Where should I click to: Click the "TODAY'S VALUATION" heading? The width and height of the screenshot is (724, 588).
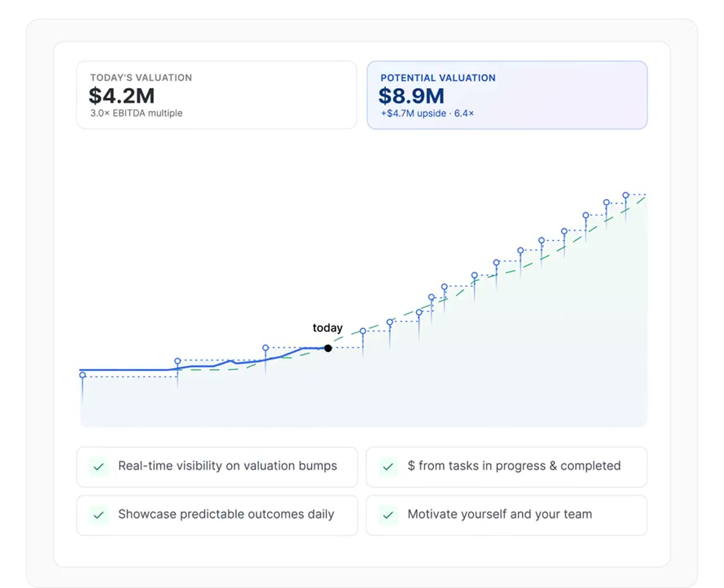141,77
